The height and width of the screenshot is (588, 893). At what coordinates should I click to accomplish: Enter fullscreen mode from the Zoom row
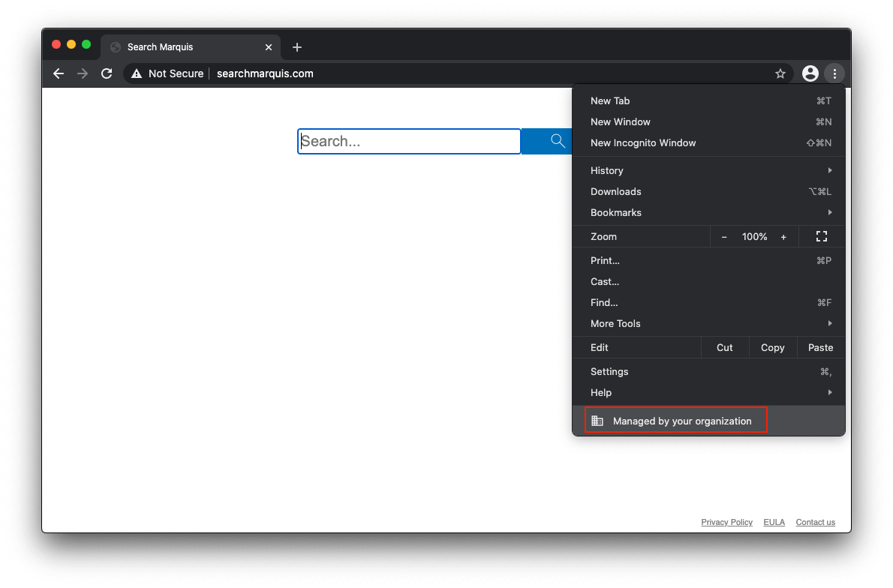[821, 236]
